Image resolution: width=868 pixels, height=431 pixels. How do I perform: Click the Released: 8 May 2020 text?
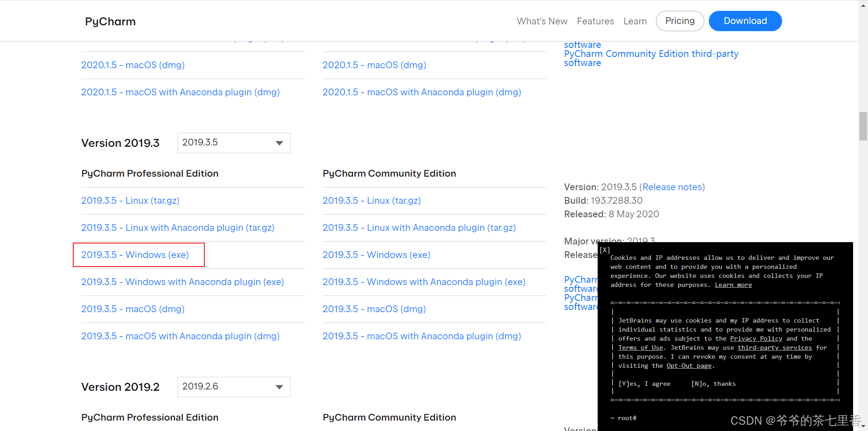(612, 214)
